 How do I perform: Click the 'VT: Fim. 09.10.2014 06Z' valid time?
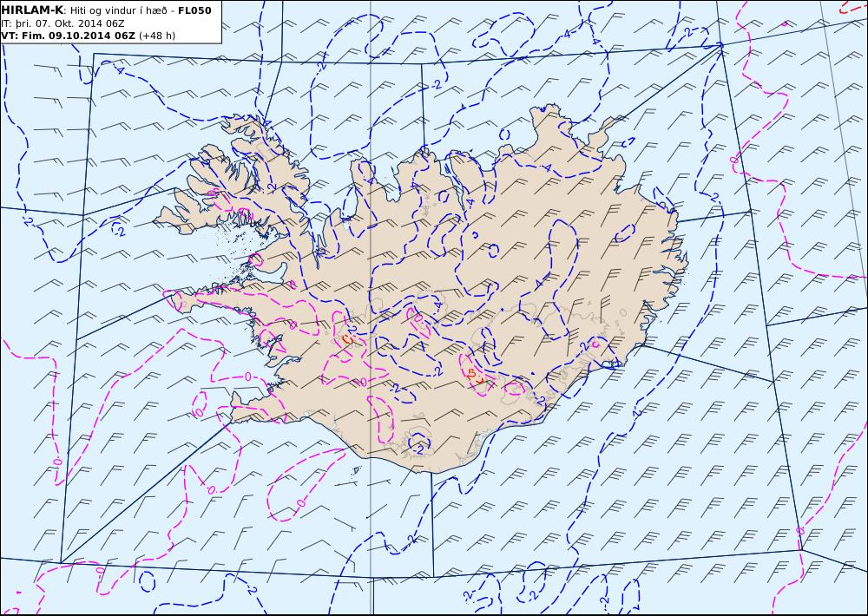(x=68, y=36)
